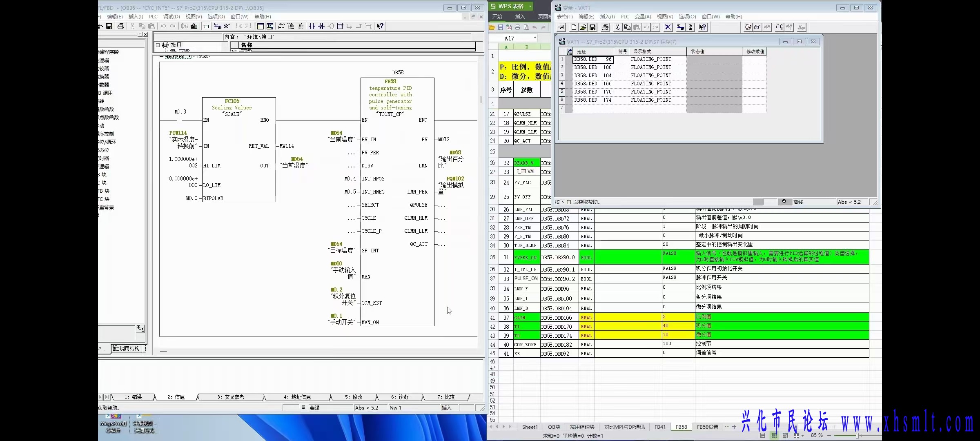Insert a normally closed contact
980x441 pixels.
coord(321,26)
